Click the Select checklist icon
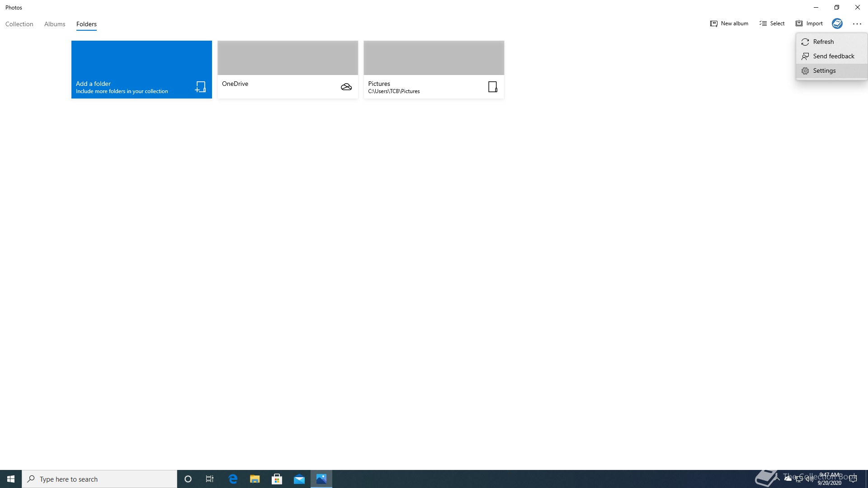The image size is (868, 488). point(763,23)
